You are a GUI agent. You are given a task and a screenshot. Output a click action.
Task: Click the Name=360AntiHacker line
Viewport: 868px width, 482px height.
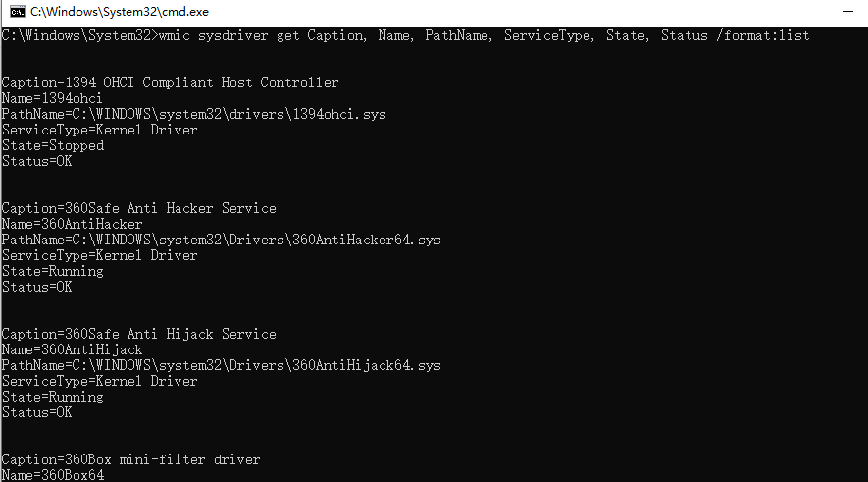point(72,225)
